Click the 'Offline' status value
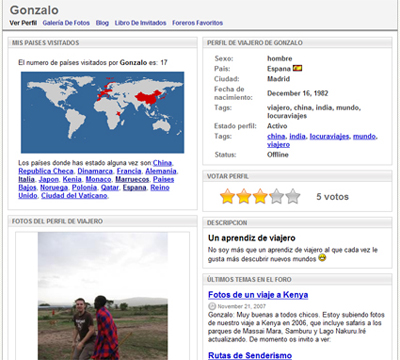The image size is (400, 360). click(x=278, y=155)
